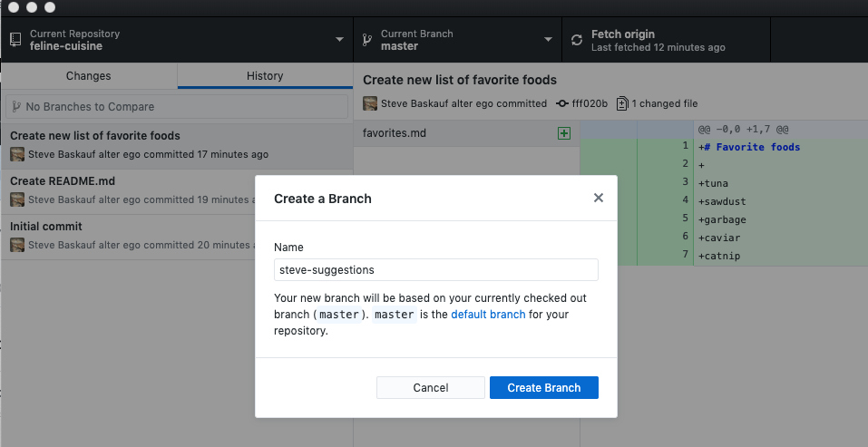Click the branch icon beside Current Branch
Image resolution: width=868 pixels, height=447 pixels.
(366, 39)
